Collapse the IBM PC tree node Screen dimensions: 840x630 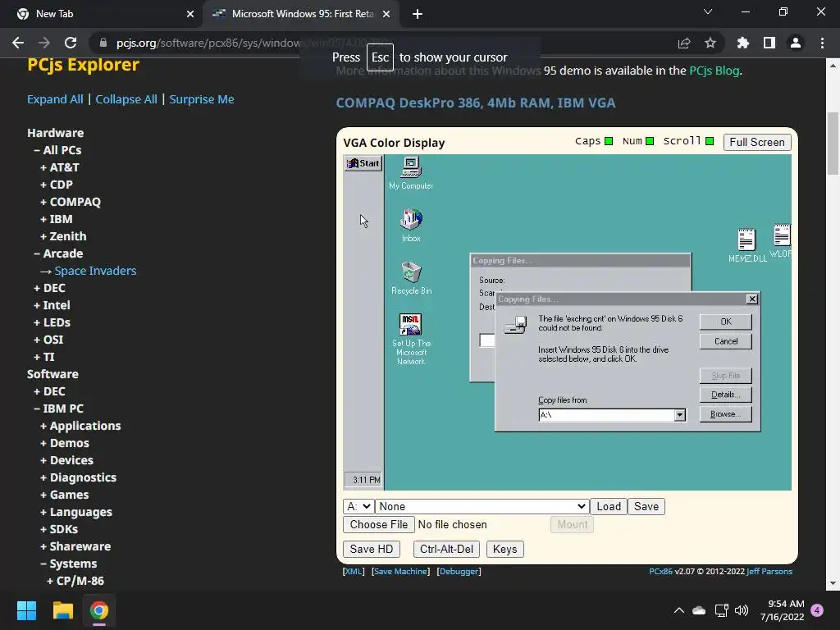tap(58, 409)
